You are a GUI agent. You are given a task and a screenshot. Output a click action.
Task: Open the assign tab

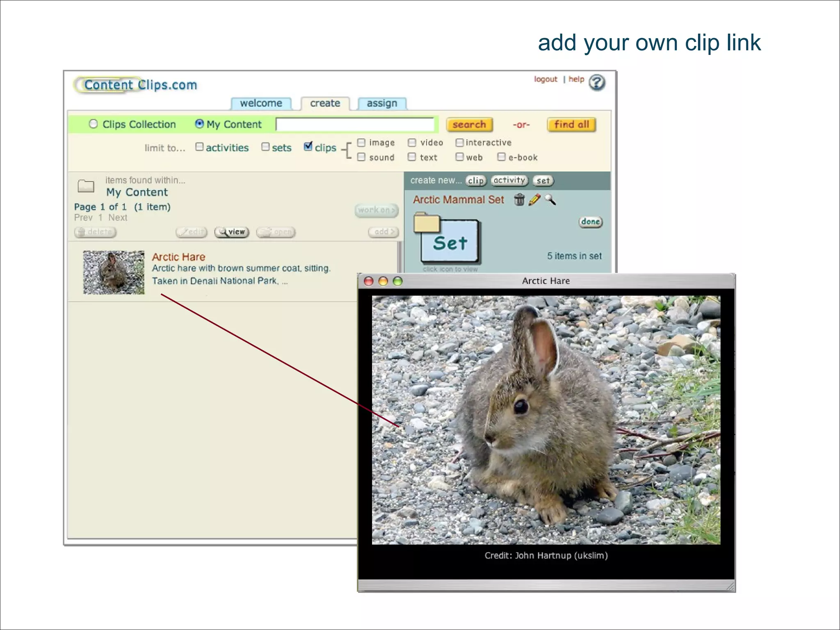[382, 103]
